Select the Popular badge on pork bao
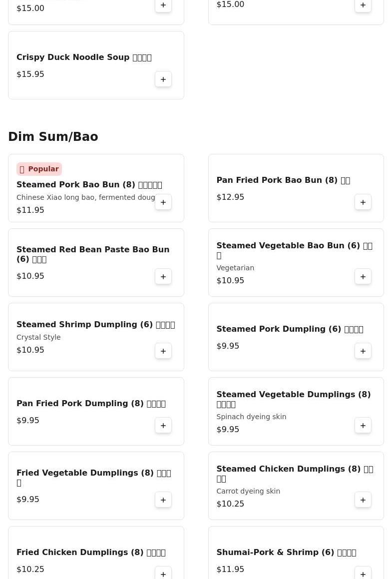Screen dimensions: 392x579 [x=39, y=169]
